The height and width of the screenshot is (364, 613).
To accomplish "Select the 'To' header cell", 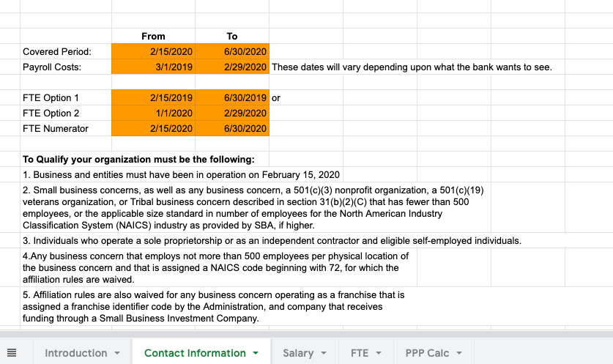I will click(x=232, y=36).
